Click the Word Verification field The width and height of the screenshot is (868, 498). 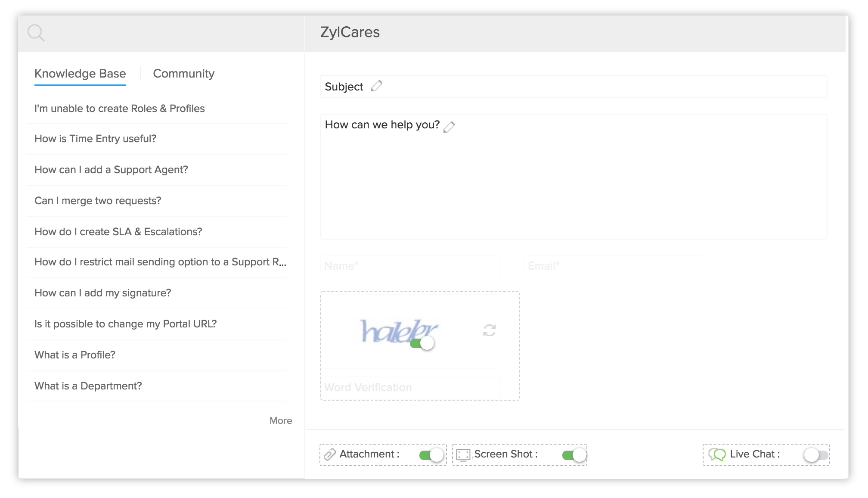(x=410, y=387)
